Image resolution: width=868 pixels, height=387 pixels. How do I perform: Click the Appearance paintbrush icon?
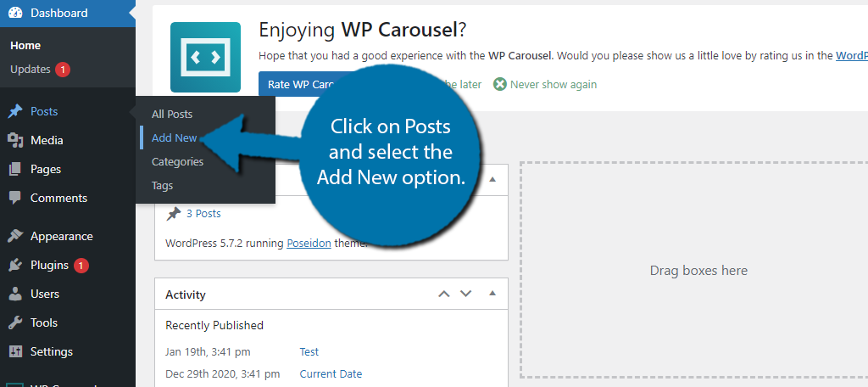15,237
